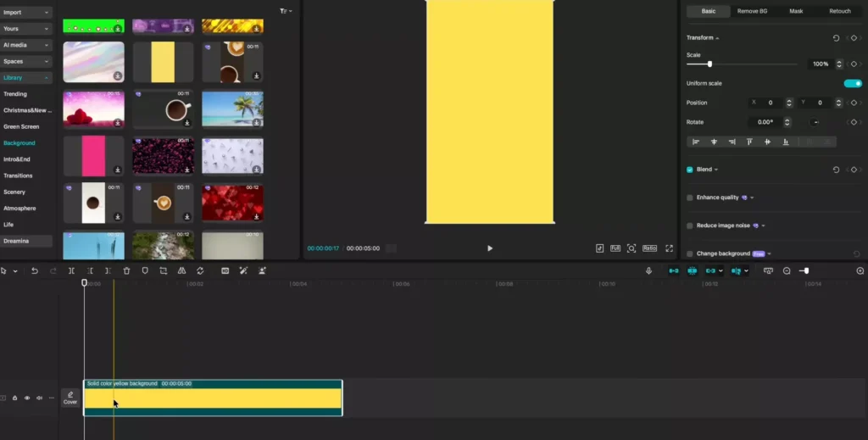Add a keyframe for Position
Viewport: 868px width, 440px height.
tap(854, 103)
